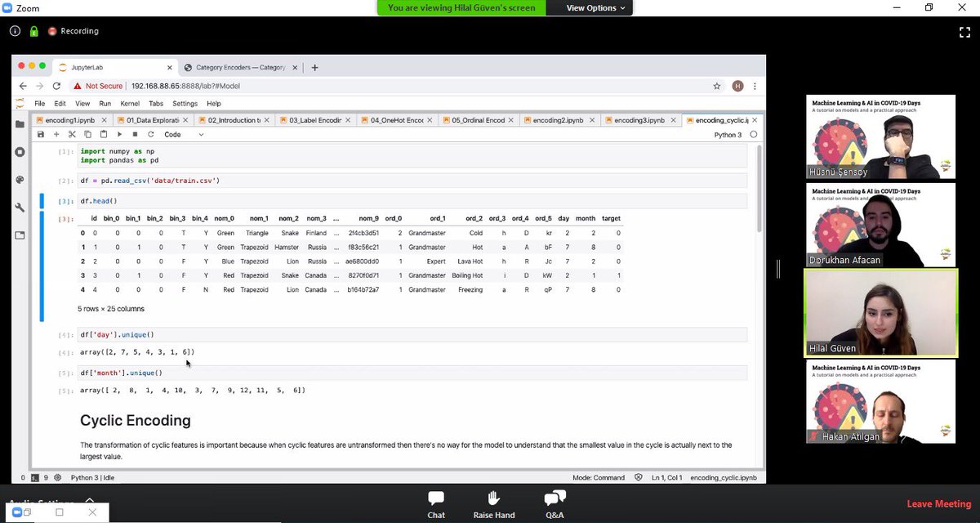Open the Kernel menu
The width and height of the screenshot is (980, 523).
pos(130,104)
